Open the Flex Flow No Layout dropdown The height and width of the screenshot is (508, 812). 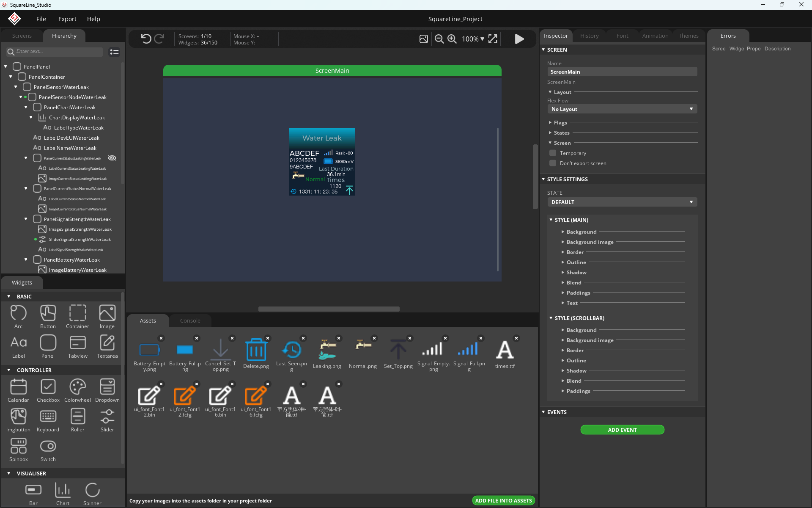coord(622,109)
